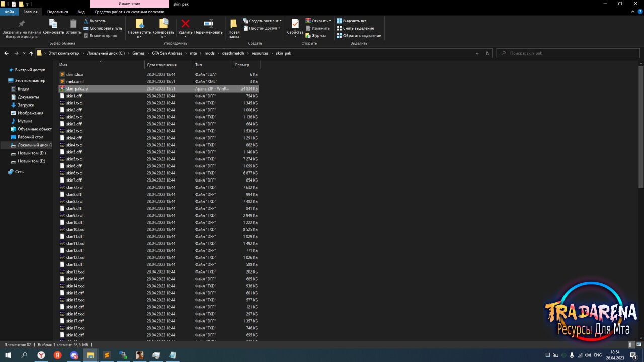644x362 pixels.
Task: Refresh the skin_pak folder view
Action: [x=487, y=53]
